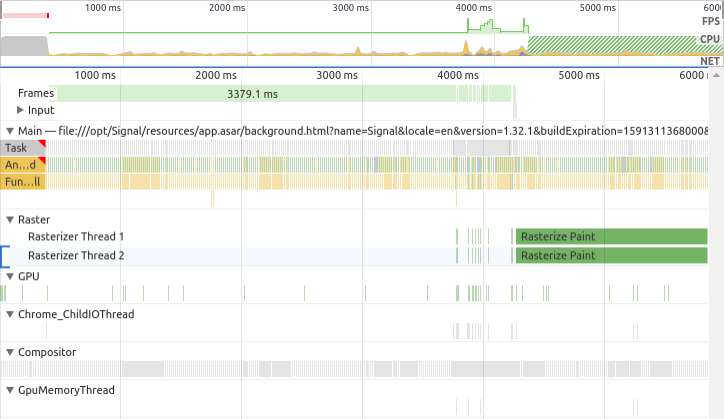
Task: Click the scroll-up arrow of the flame chart scrollbar
Action: click(x=716, y=75)
